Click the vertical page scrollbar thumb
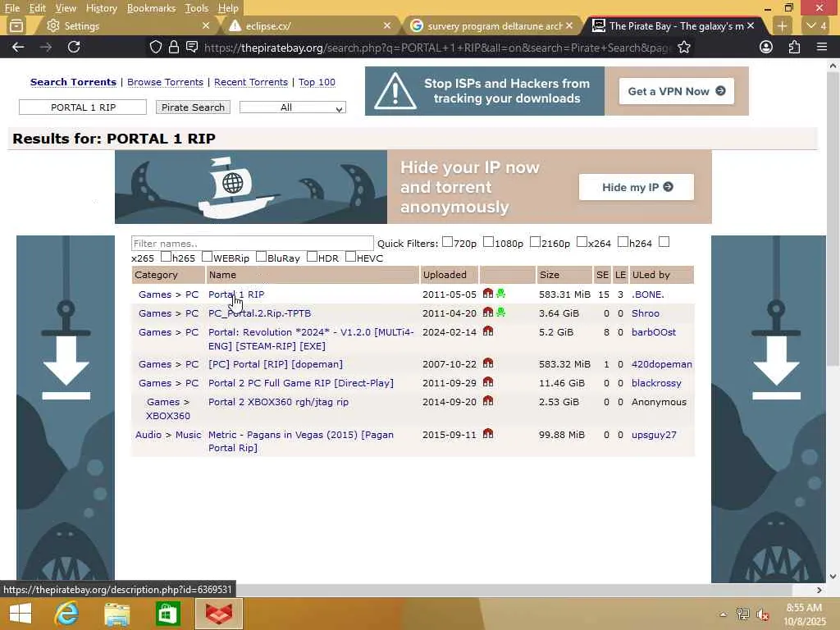Image resolution: width=840 pixels, height=630 pixels. pyautogui.click(x=832, y=218)
